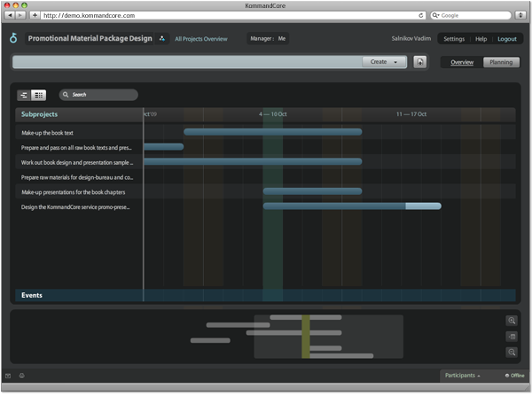
Task: Open the Create dropdown
Action: tap(384, 62)
